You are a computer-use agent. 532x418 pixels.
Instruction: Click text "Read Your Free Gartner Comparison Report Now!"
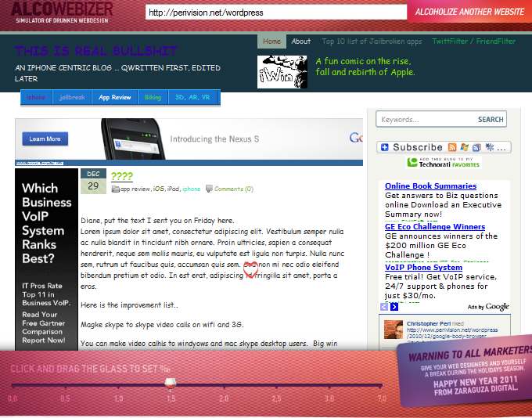(44, 327)
